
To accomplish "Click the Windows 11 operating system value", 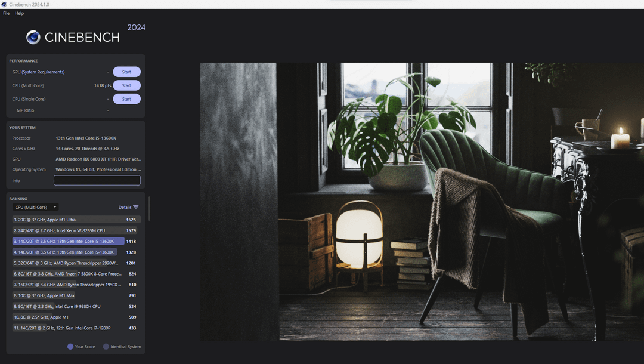I will [98, 169].
